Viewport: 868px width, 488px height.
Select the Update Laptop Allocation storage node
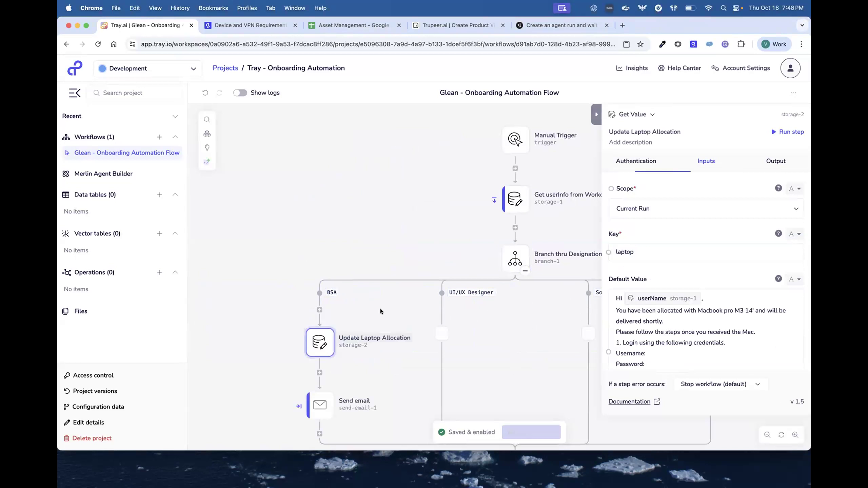click(x=319, y=342)
